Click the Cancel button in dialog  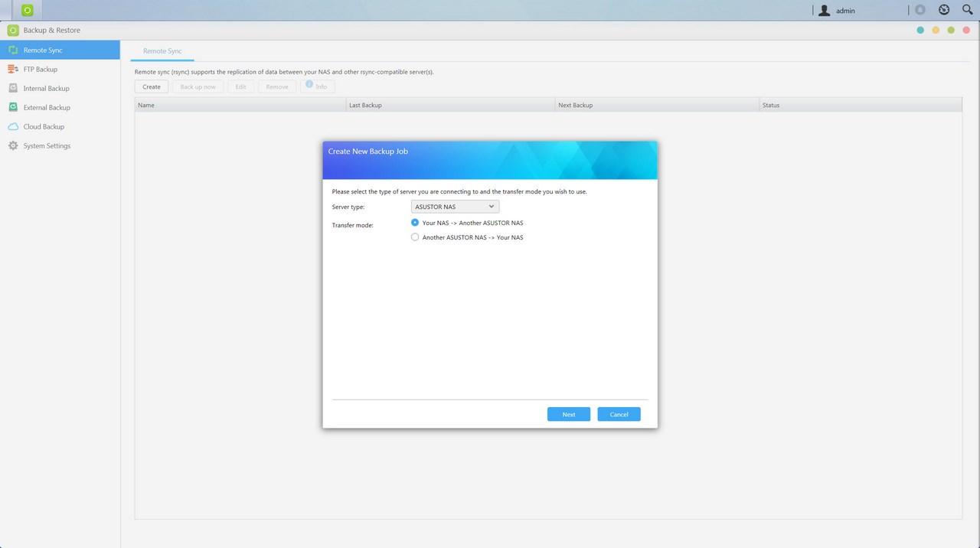tap(619, 414)
